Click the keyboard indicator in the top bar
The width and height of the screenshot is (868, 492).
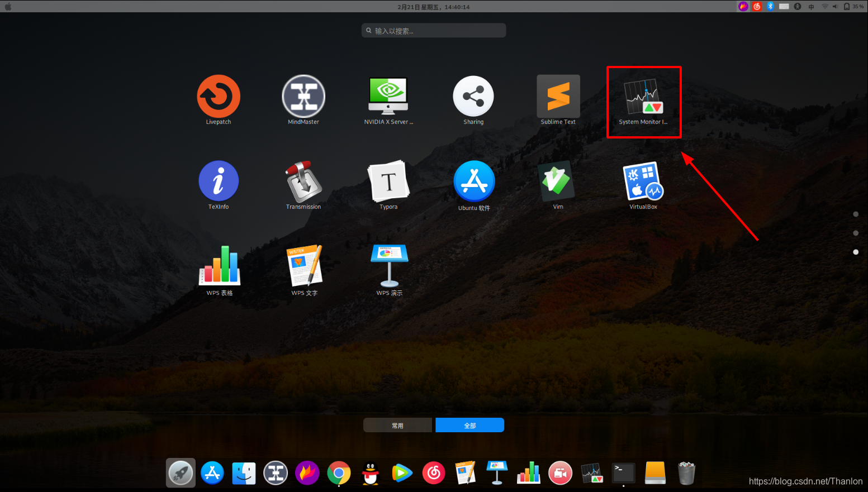pyautogui.click(x=784, y=7)
